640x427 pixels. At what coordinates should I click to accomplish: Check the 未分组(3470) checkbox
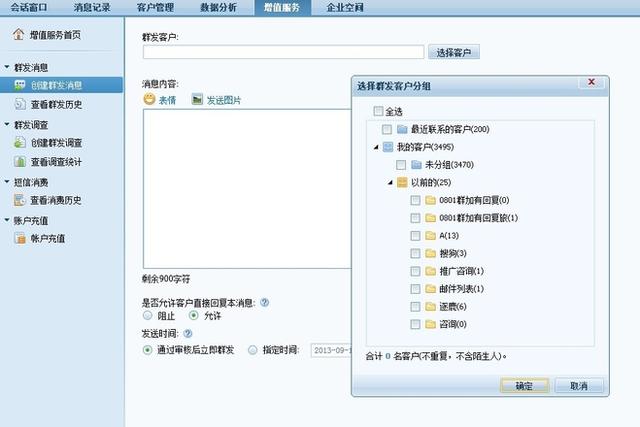point(401,165)
